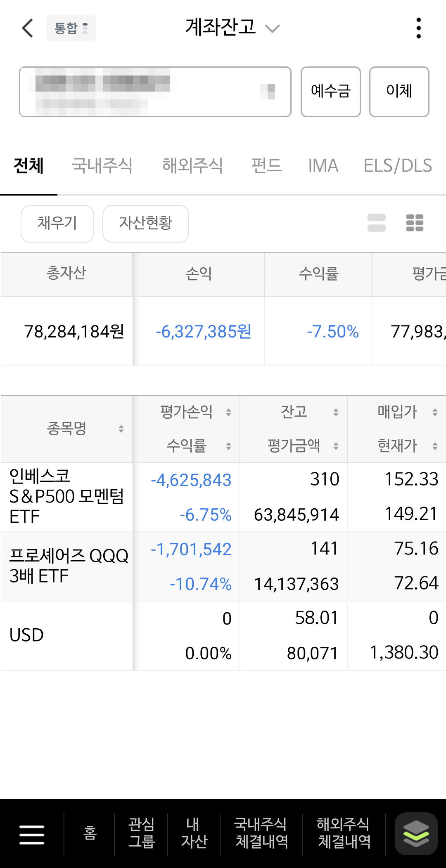Open the blurred account selector dropdown
This screenshot has height=868, width=446.
click(155, 92)
